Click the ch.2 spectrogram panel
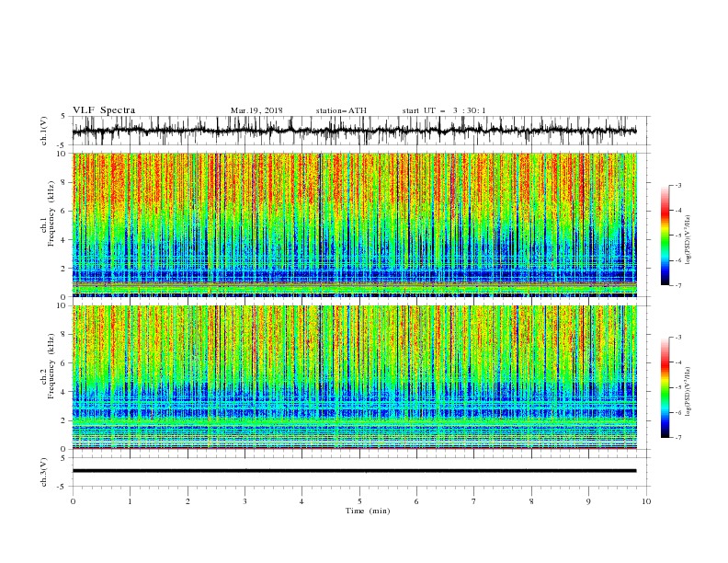The height and width of the screenshot is (563, 728). coord(354,377)
